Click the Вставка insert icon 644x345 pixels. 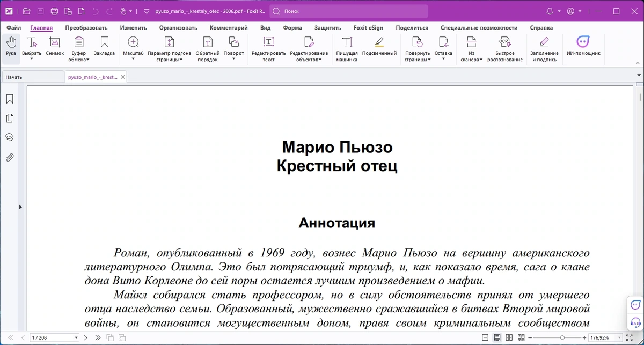tap(443, 43)
